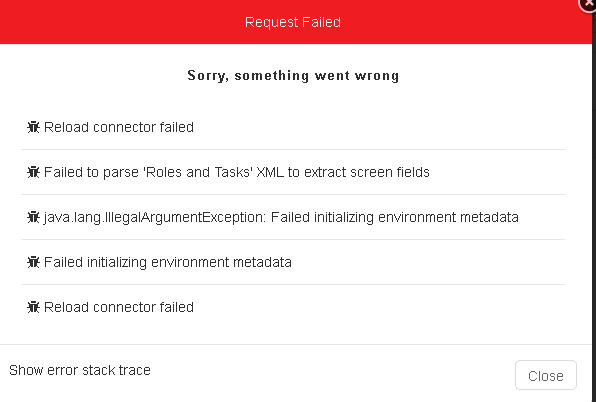Viewport: 596px width, 402px height.
Task: Show error stack trace
Action: coord(80,370)
